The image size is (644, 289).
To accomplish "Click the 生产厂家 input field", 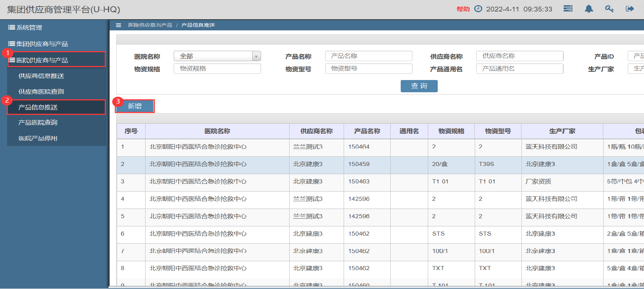I will [x=636, y=69].
